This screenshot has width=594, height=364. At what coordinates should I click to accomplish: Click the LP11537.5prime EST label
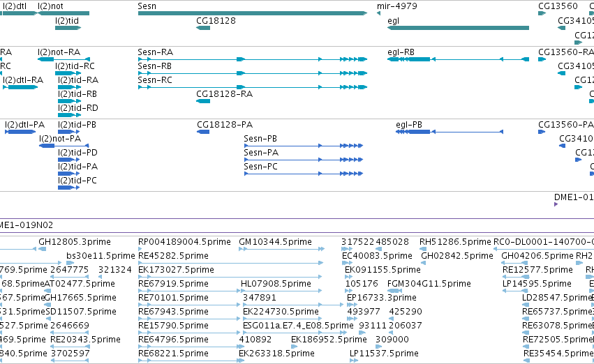384,354
